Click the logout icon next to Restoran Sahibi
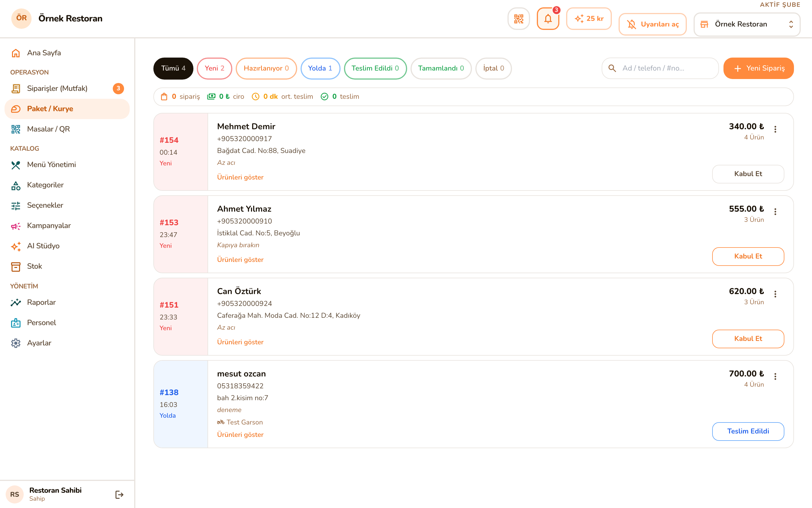The width and height of the screenshot is (812, 508). click(119, 494)
